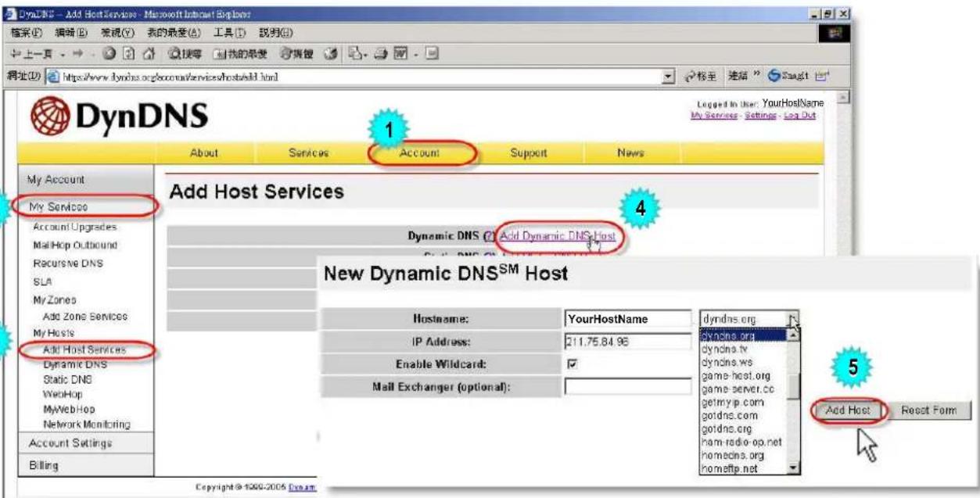Open the 檔案(F) File menu
Screen dimensions: 980x498
click(x=25, y=32)
